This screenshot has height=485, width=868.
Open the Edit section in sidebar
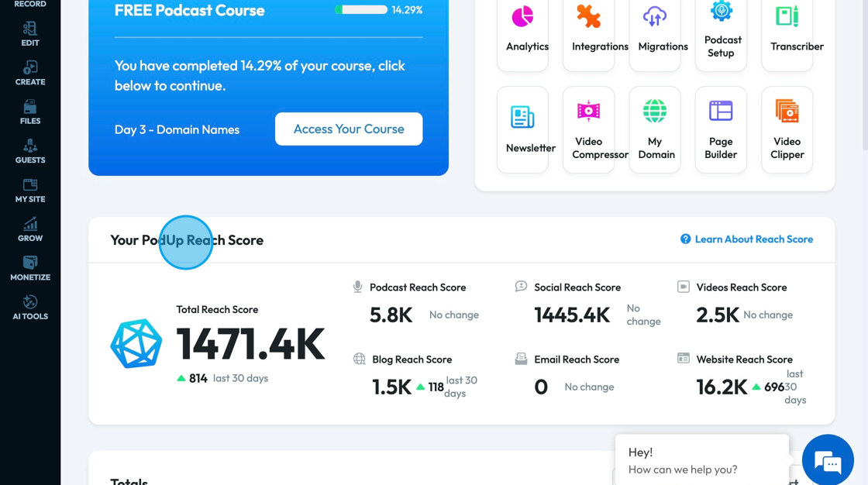30,34
